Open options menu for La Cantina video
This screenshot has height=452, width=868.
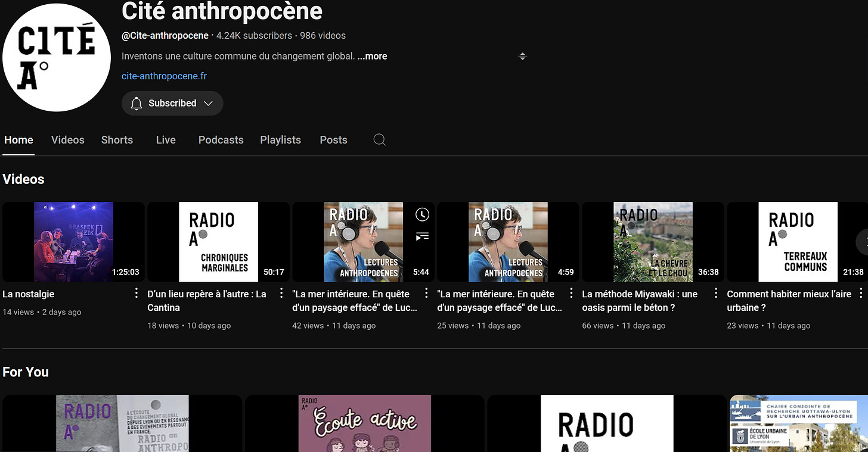(281, 294)
